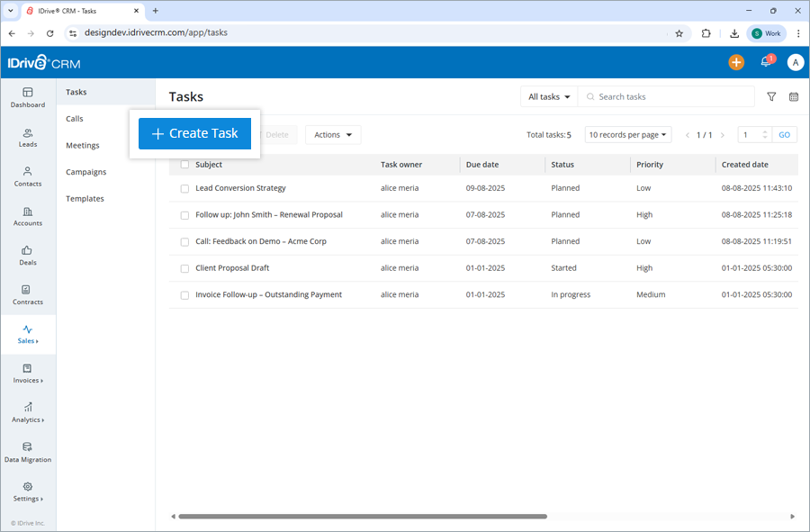Image resolution: width=810 pixels, height=532 pixels.
Task: Open the Contacts section
Action: [x=28, y=178]
